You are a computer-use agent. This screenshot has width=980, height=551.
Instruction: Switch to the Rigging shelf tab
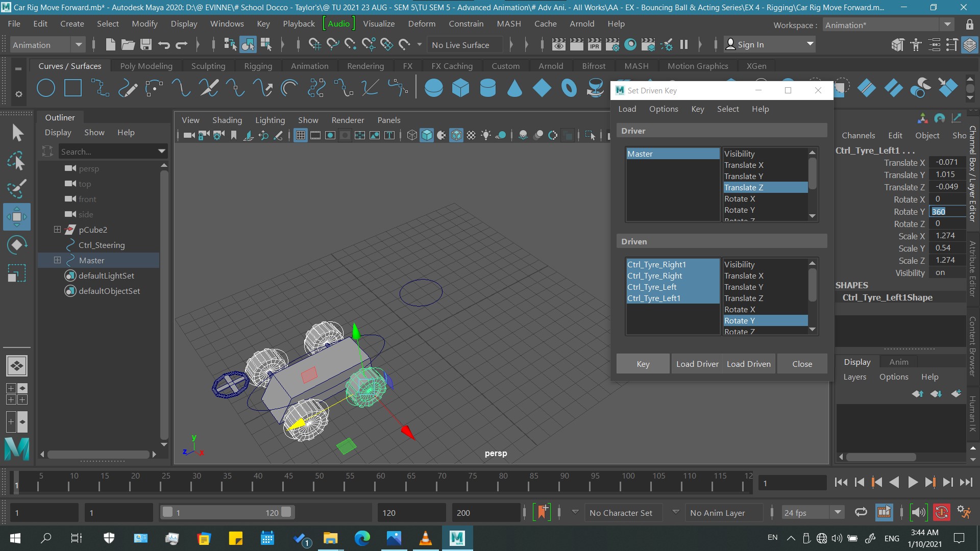(x=258, y=66)
